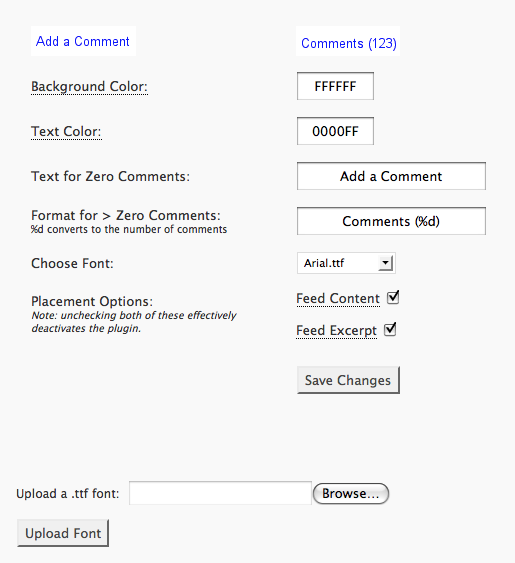This screenshot has height=563, width=515.
Task: Click the Comments (%d) format field
Action: (x=391, y=221)
